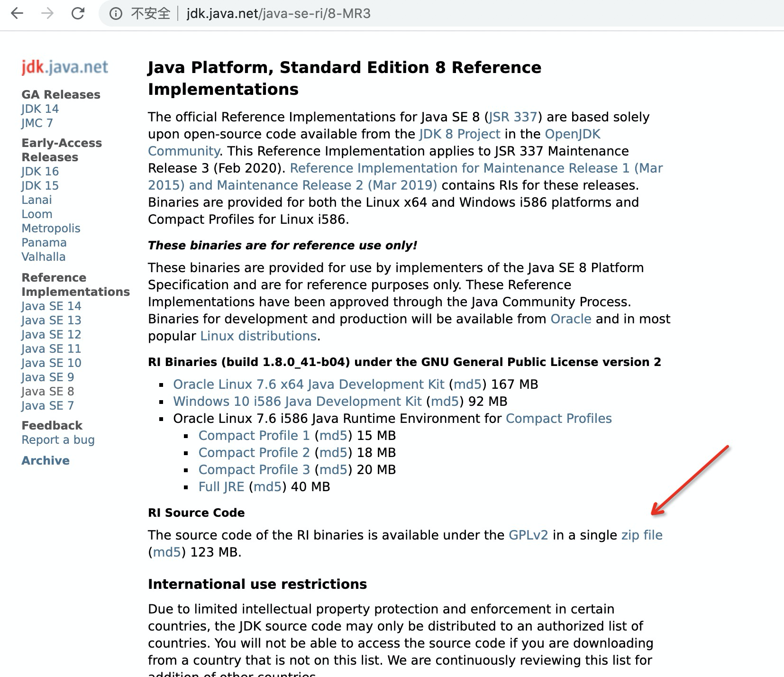
Task: Open Compact Profiles info link
Action: 559,419
